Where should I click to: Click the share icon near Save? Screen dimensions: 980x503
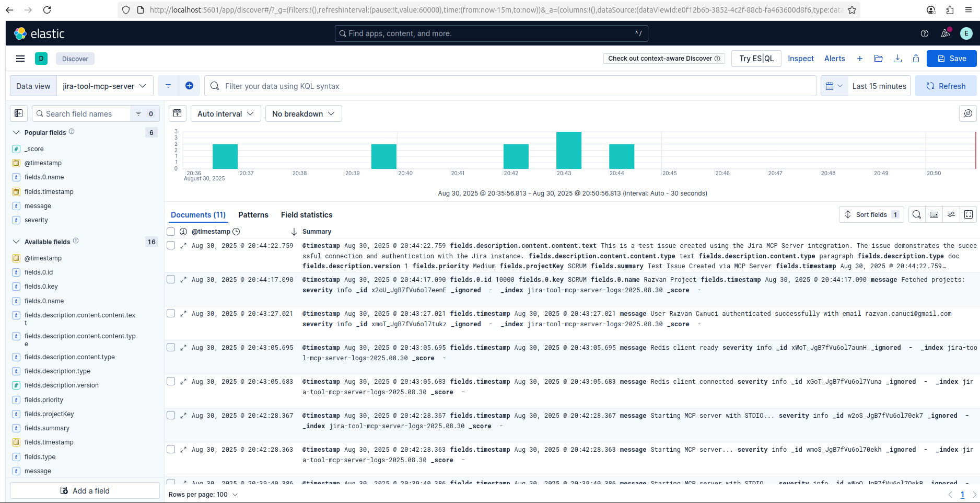coord(916,59)
